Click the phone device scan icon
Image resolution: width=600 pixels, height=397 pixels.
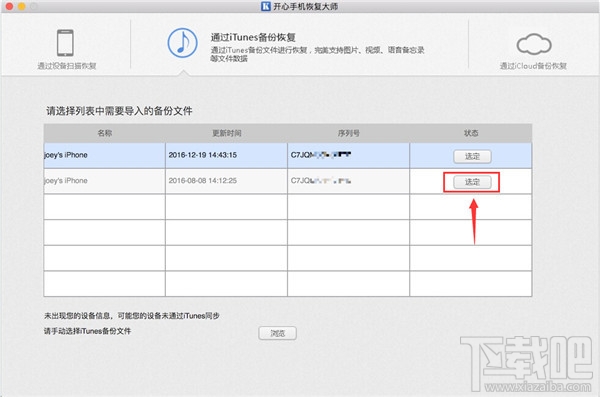pos(65,43)
